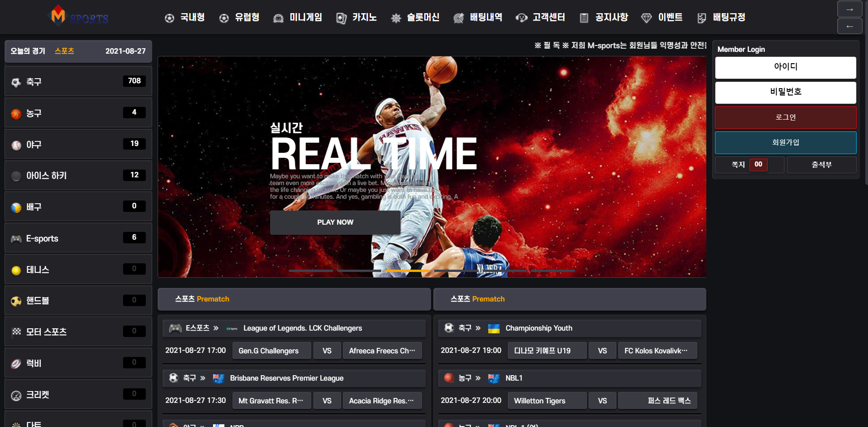Image resolution: width=868 pixels, height=427 pixels.
Task: Open the 쪽지 messages button
Action: point(749,165)
